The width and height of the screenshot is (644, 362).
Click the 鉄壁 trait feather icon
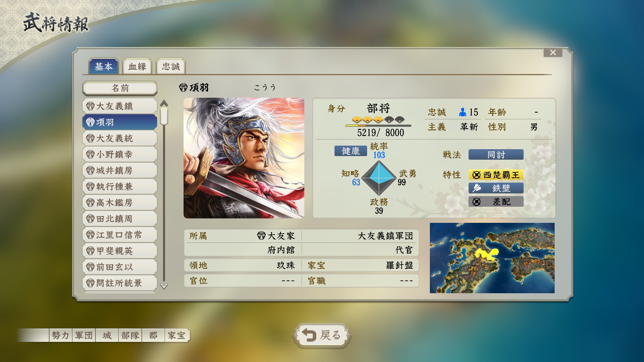point(477,188)
